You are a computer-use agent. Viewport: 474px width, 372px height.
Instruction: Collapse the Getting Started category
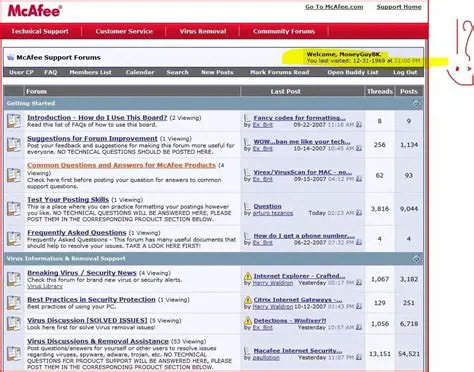pos(416,103)
